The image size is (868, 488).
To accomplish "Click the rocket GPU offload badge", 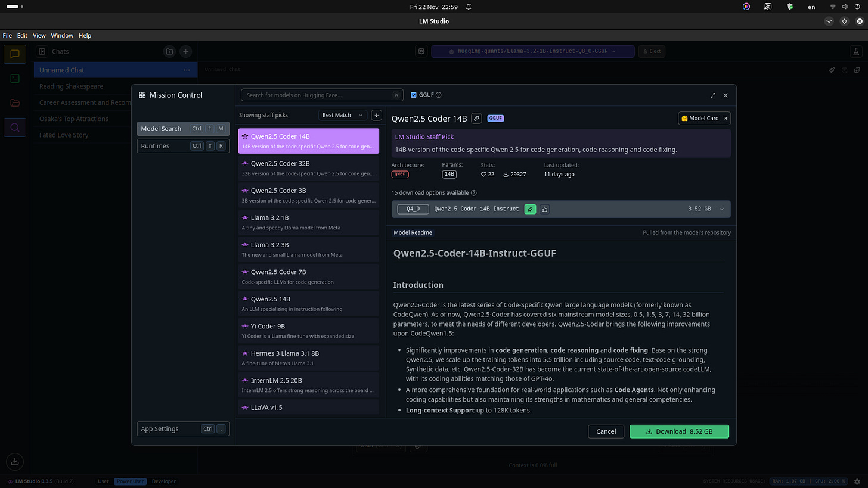I will pyautogui.click(x=530, y=209).
